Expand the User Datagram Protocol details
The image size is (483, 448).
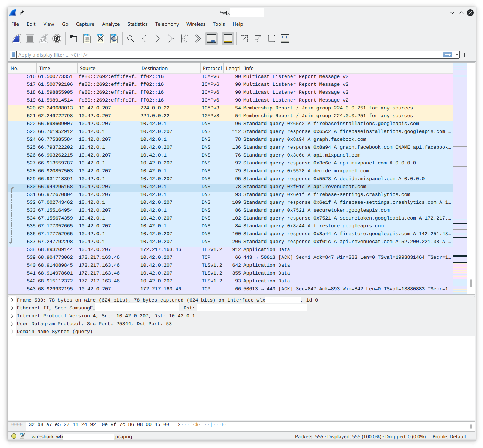point(12,324)
